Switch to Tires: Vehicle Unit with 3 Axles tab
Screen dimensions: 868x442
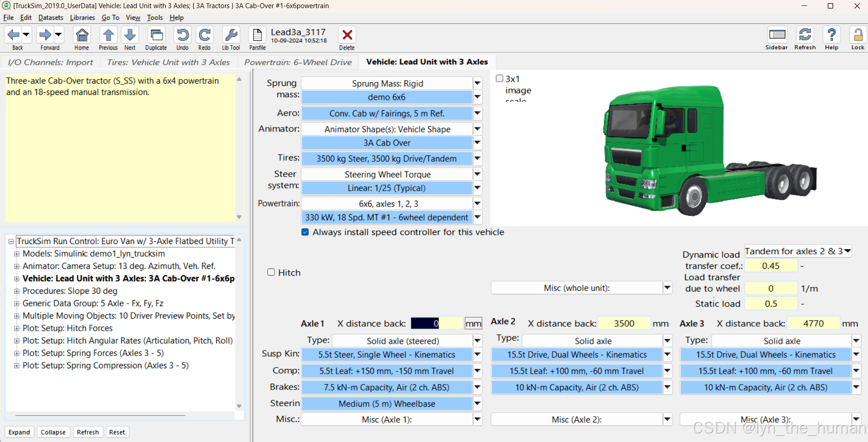(x=169, y=62)
